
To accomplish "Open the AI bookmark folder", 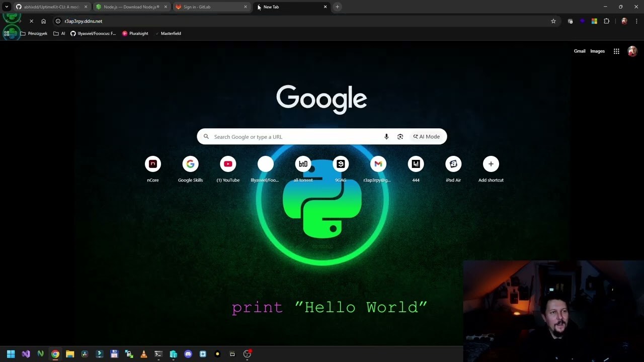I will click(59, 33).
